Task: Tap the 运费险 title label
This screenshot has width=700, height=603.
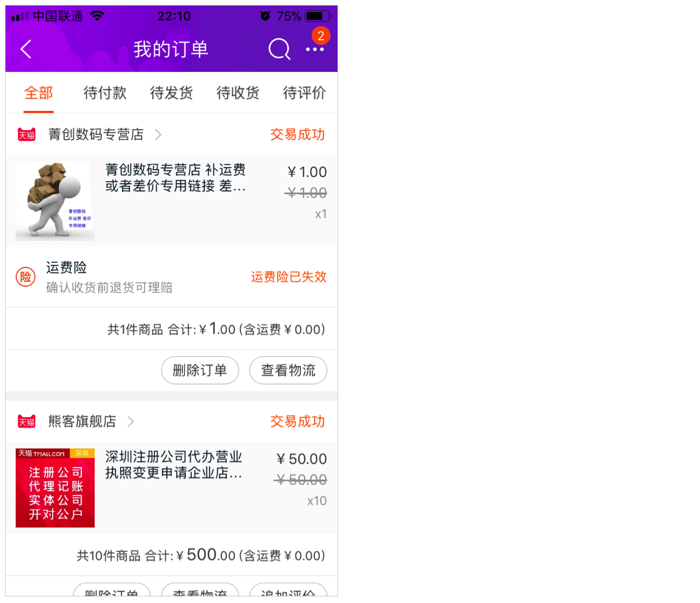Action: (x=67, y=268)
